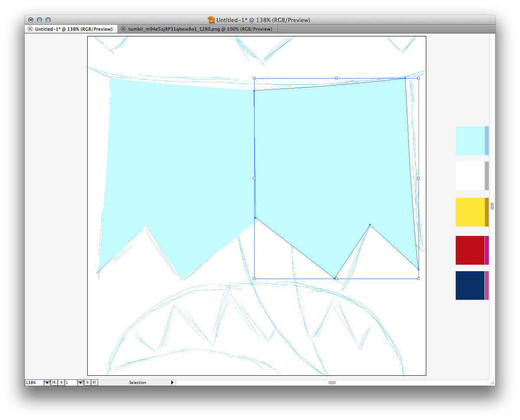This screenshot has width=520, height=420.
Task: Click the Selection status bar label
Action: [x=137, y=382]
